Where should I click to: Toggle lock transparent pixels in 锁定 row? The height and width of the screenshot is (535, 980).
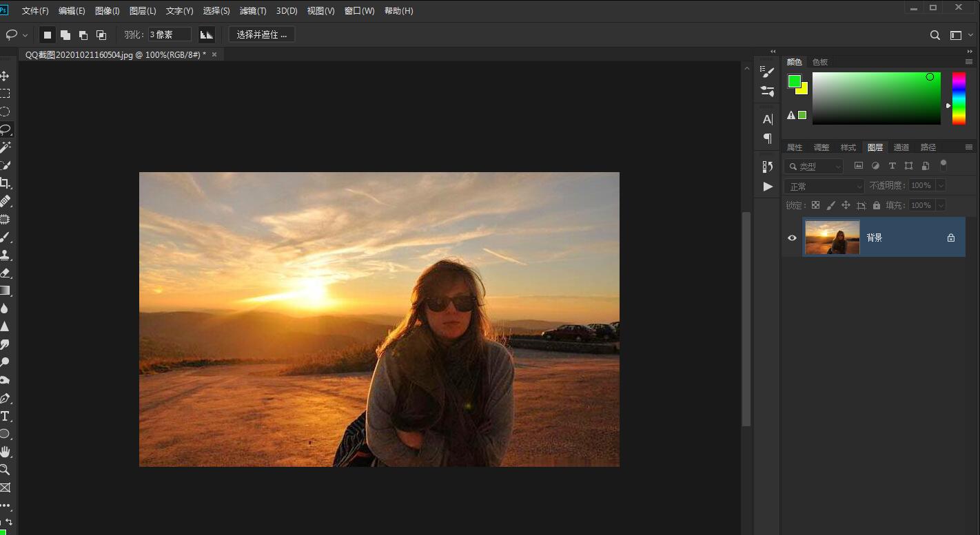click(x=815, y=205)
